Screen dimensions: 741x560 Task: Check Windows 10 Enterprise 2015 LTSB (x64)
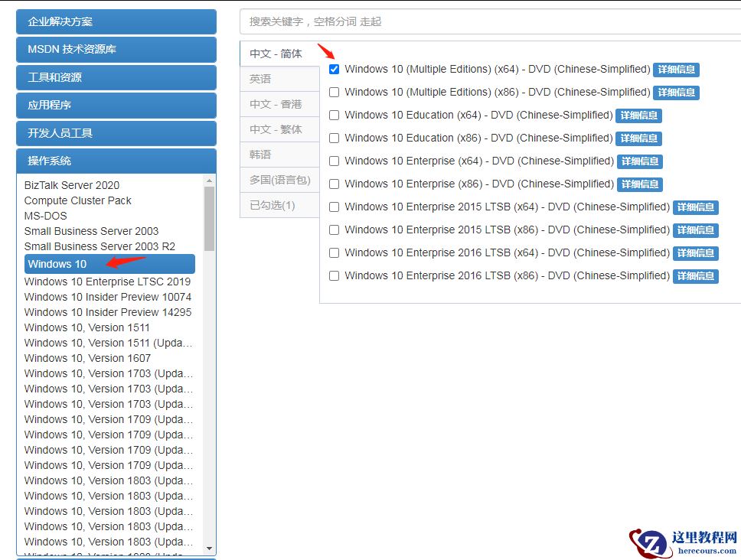point(334,207)
